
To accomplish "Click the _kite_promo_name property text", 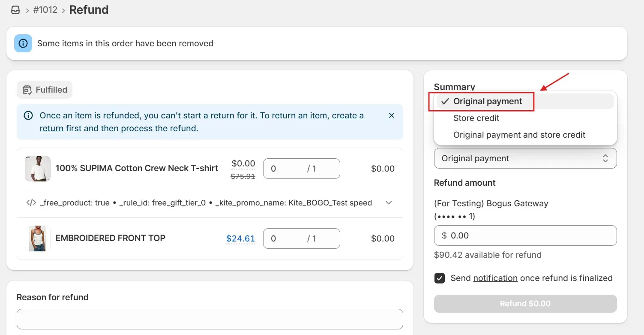I will pyautogui.click(x=294, y=203).
